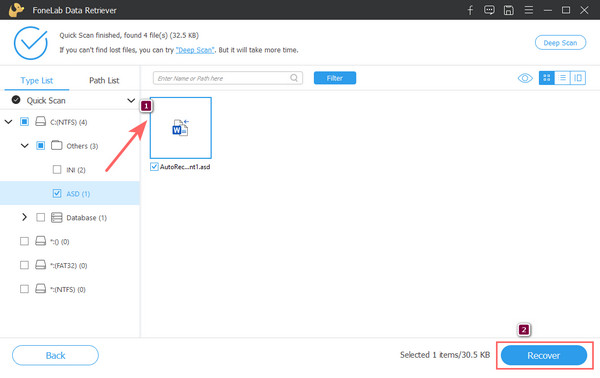
Task: Collapse the C:(NTFS) tree node
Action: tap(8, 122)
